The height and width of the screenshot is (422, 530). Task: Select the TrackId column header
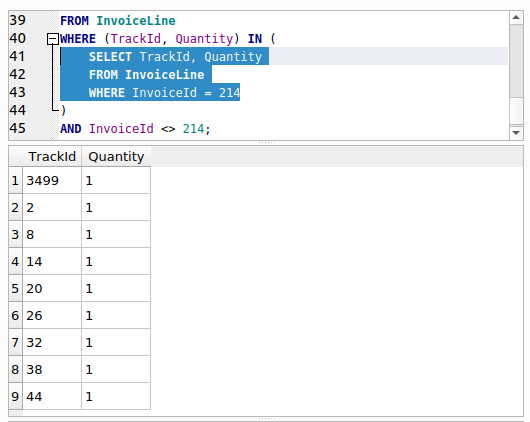pyautogui.click(x=52, y=157)
